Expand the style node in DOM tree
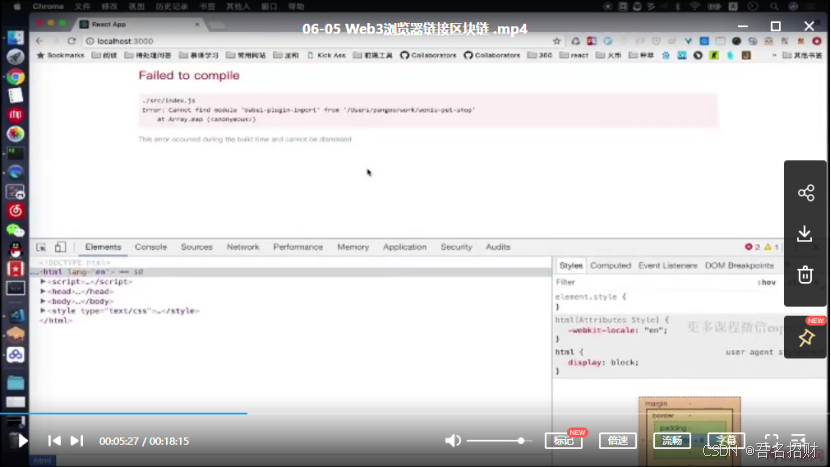The image size is (831, 467). click(43, 311)
